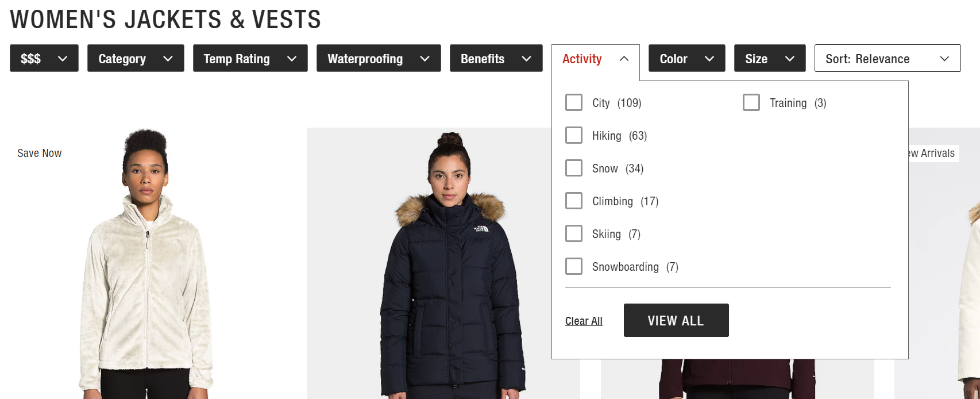Select the Activity filter tab
Screen dimensions: 980x399
point(596,59)
